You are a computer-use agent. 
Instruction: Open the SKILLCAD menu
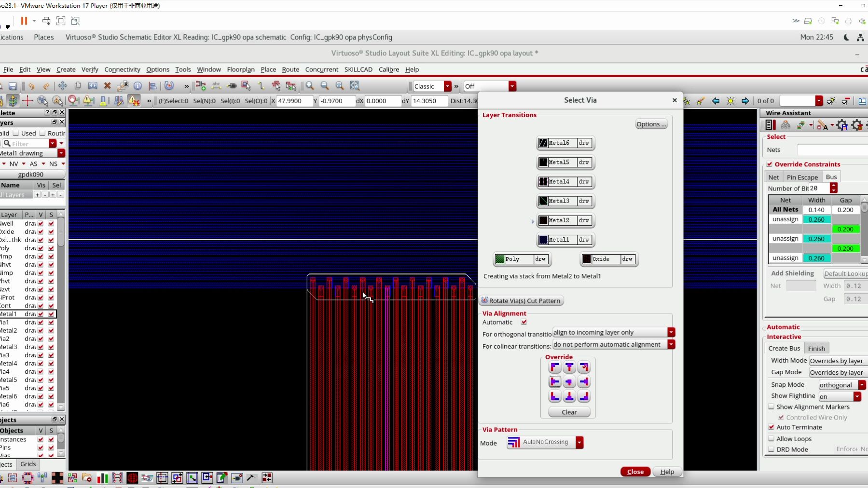[358, 69]
